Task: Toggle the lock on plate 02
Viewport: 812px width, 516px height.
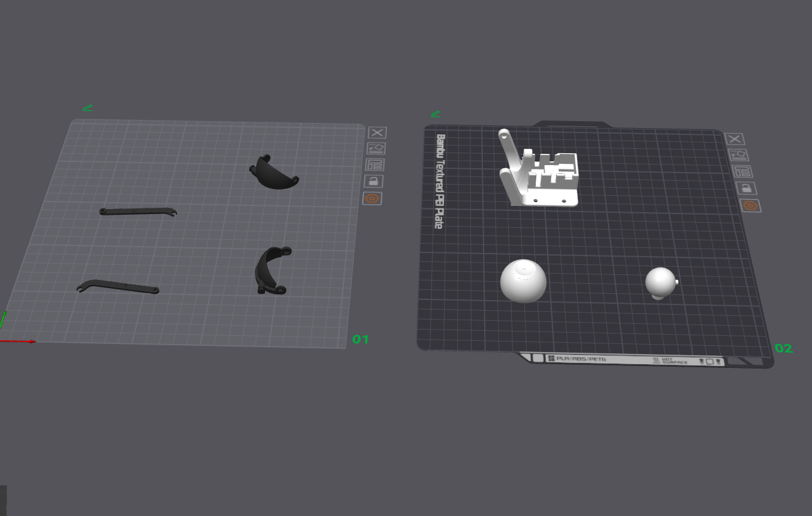Action: point(746,188)
